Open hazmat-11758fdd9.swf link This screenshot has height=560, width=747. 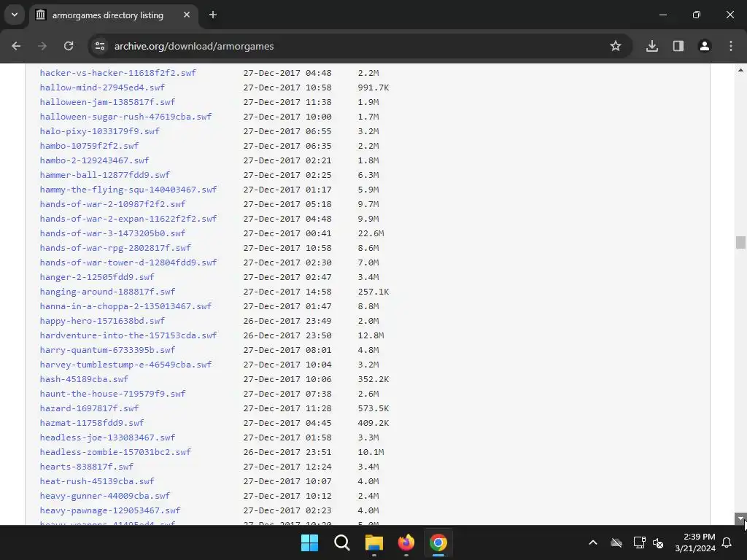(92, 423)
